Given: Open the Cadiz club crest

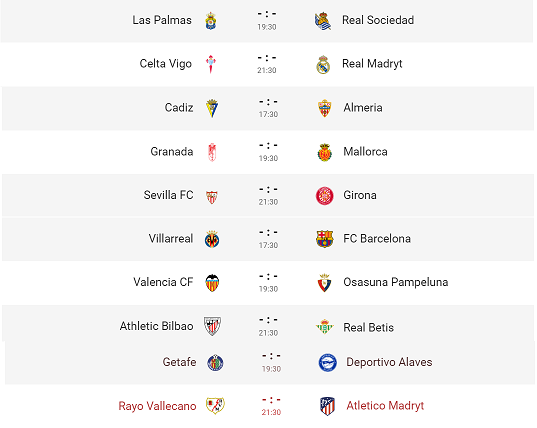Looking at the screenshot, I should click(212, 108).
